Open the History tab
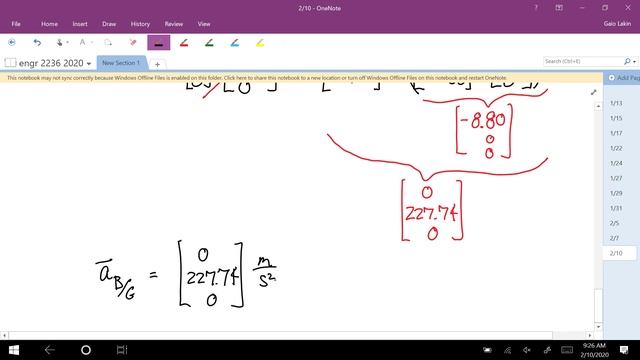Screen dimensions: 640x360 [140, 24]
